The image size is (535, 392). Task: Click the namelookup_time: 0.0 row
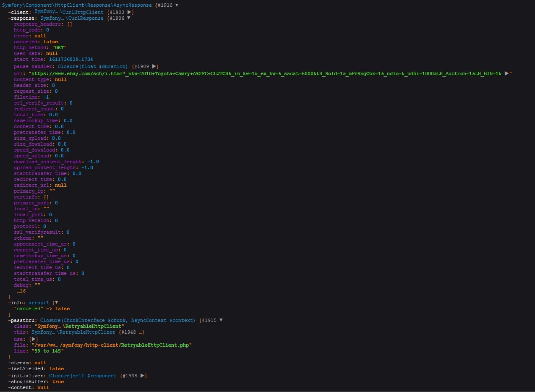(43, 120)
